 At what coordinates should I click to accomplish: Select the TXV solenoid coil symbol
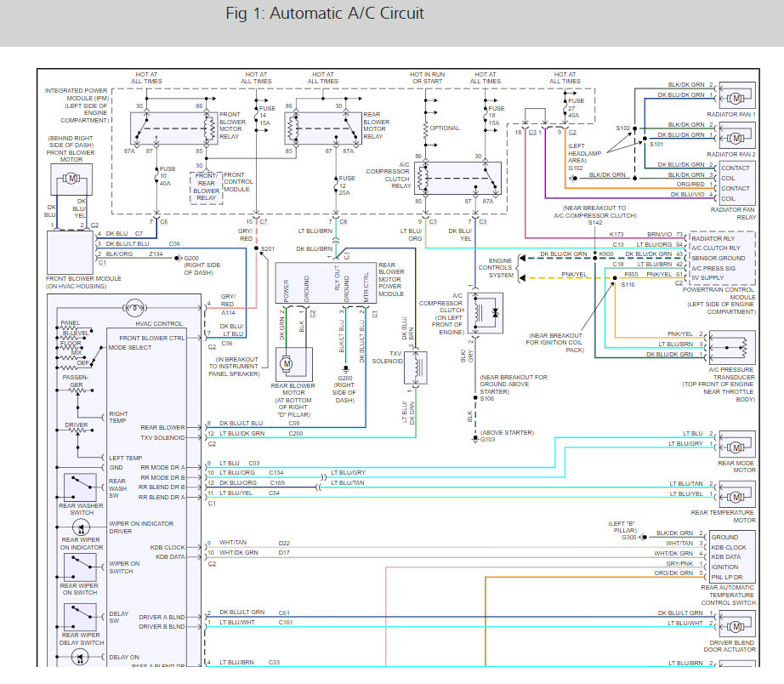coord(417,367)
